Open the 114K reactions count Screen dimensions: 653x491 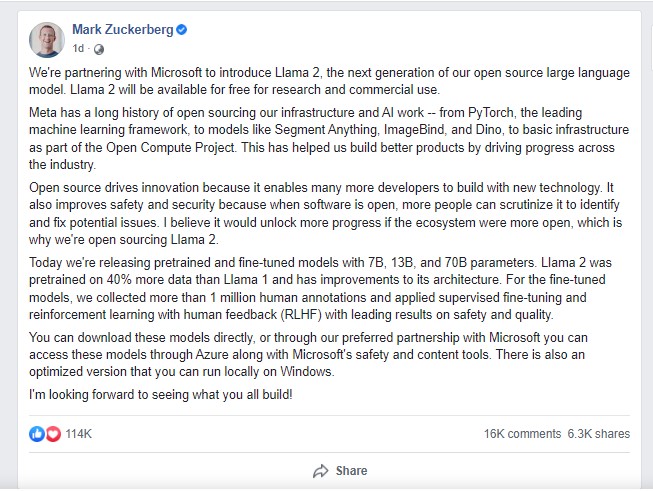click(x=78, y=434)
